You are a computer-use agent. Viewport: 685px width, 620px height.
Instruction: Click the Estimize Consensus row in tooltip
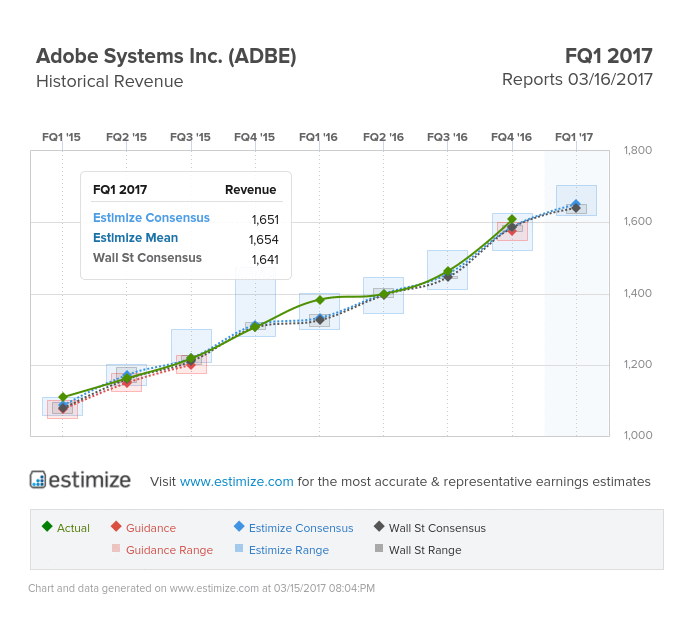pyautogui.click(x=186, y=218)
